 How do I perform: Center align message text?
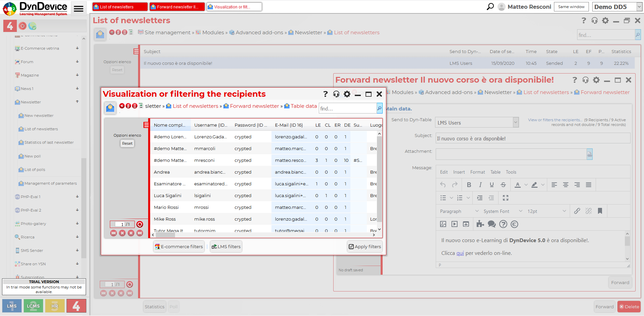(x=566, y=185)
